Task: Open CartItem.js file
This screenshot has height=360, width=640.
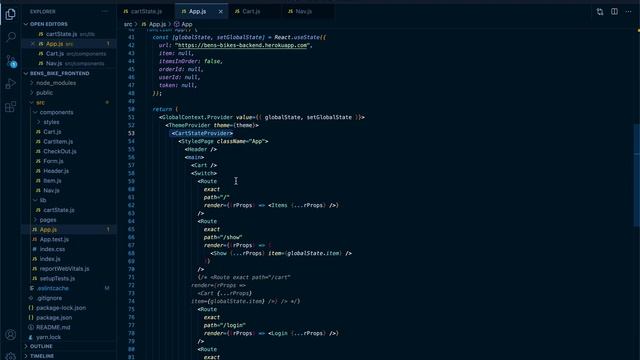Action: [58, 142]
